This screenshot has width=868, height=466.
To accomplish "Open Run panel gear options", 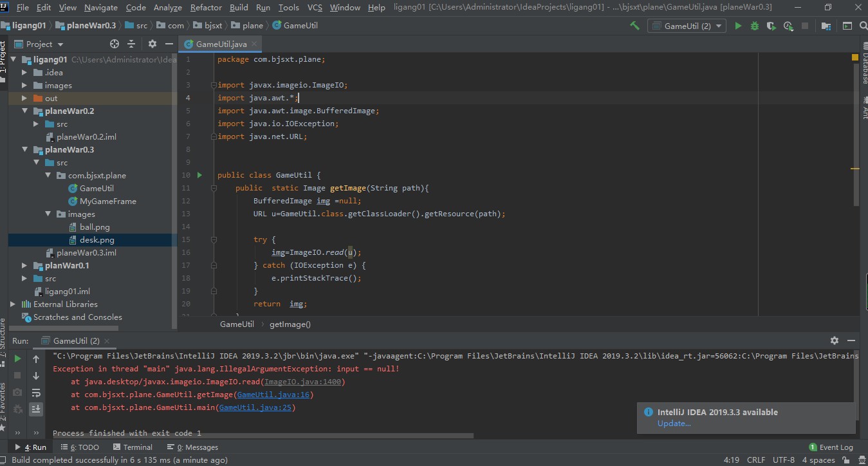I will 835,340.
